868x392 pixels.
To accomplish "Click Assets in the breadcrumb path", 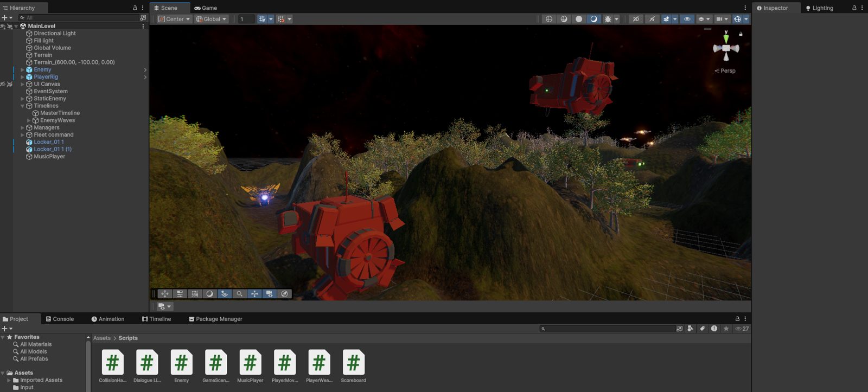I will coord(101,338).
